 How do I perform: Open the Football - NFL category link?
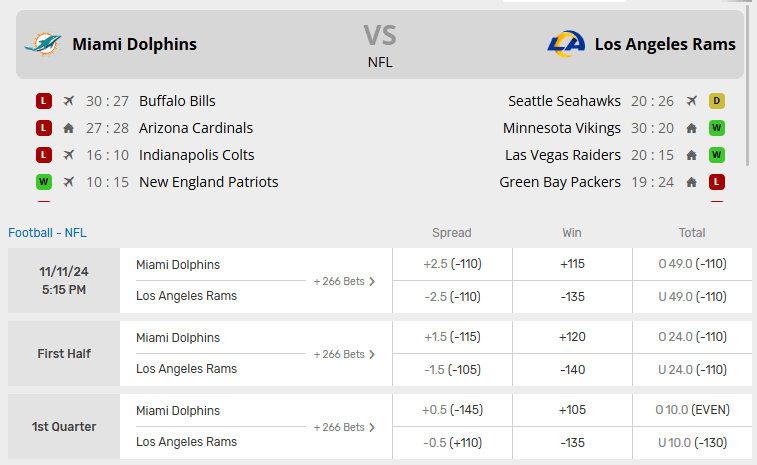(47, 233)
